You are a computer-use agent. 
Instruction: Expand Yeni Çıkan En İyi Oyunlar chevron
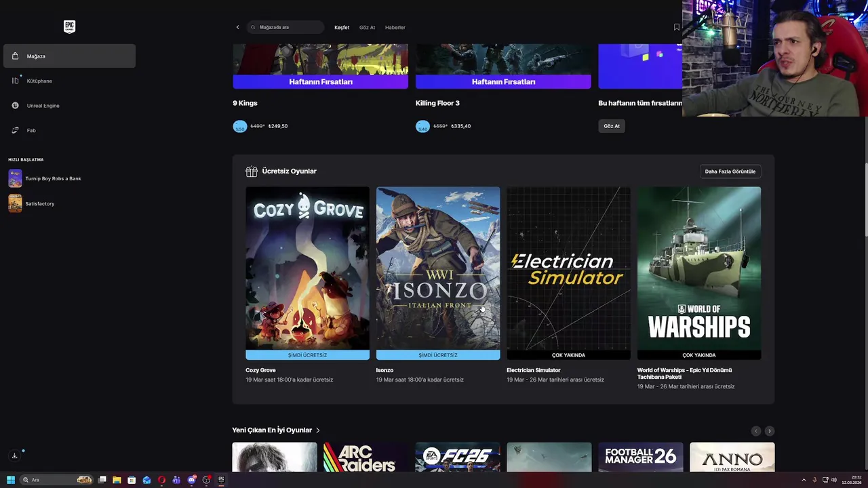tap(317, 430)
